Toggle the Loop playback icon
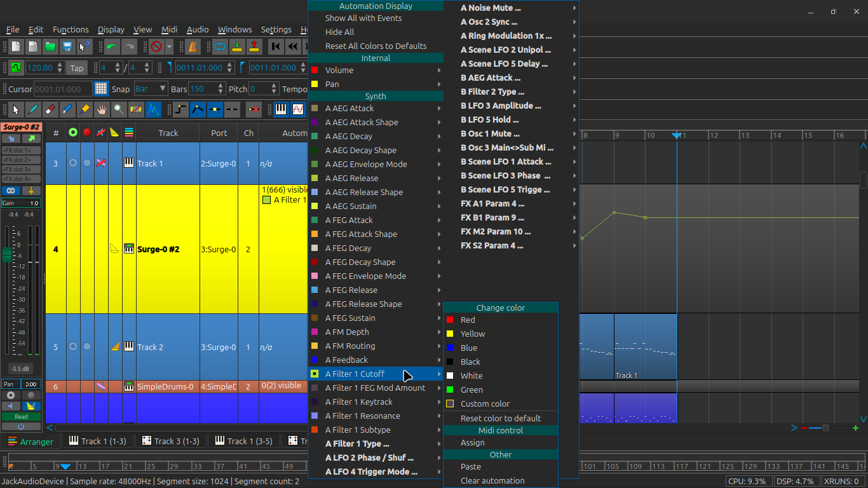Screen dimensions: 868x488 [220, 46]
